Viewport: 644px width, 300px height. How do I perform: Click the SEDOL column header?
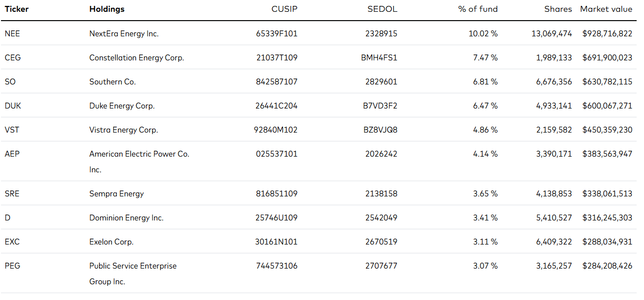pyautogui.click(x=382, y=9)
